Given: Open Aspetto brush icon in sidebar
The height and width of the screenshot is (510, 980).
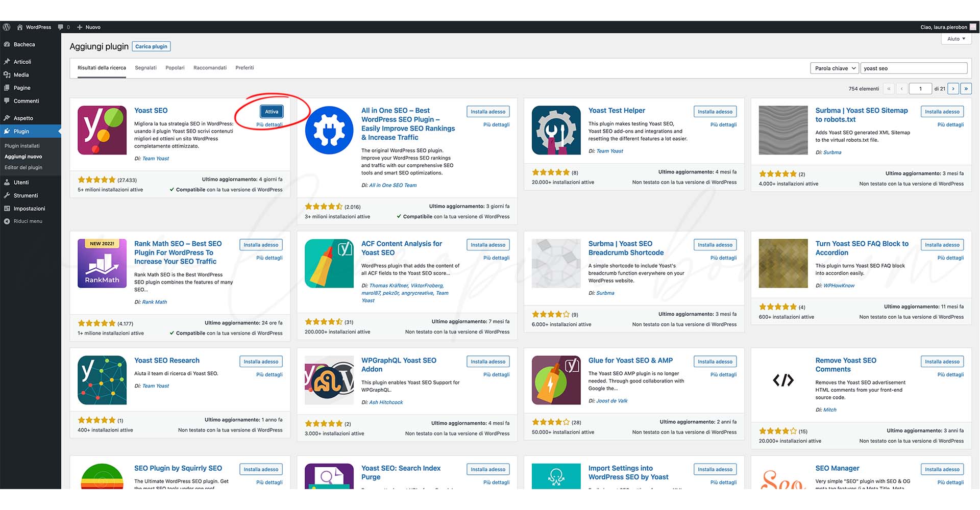Looking at the screenshot, I should click(x=7, y=118).
